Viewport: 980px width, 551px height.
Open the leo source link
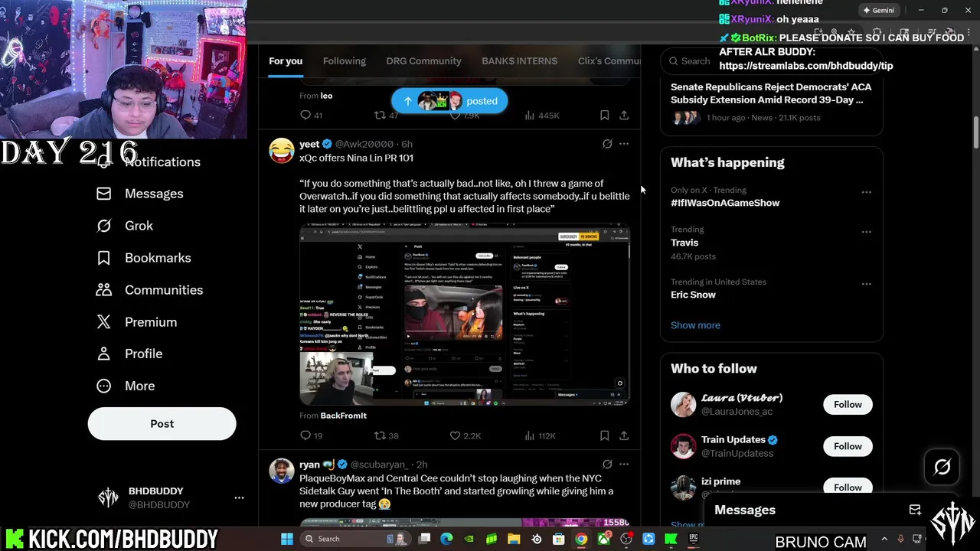click(x=326, y=96)
